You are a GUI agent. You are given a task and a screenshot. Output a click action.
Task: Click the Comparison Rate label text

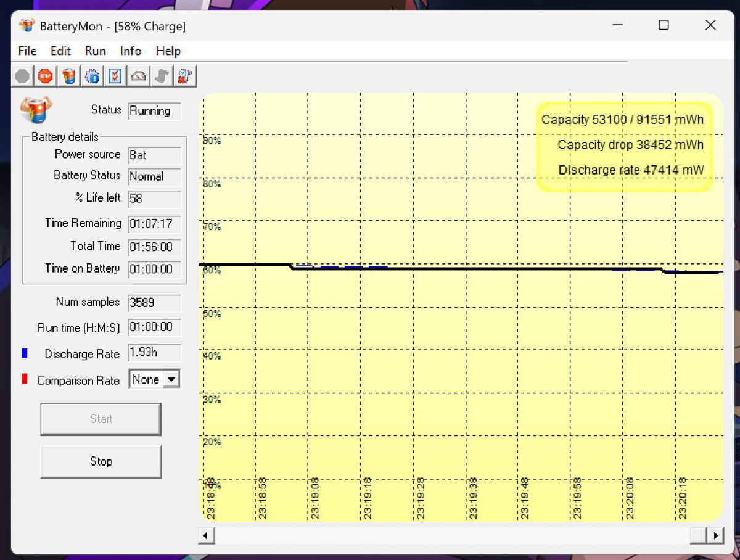click(x=78, y=381)
